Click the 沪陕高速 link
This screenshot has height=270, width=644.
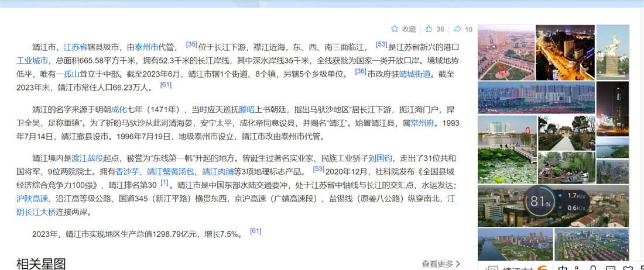pyautogui.click(x=33, y=199)
